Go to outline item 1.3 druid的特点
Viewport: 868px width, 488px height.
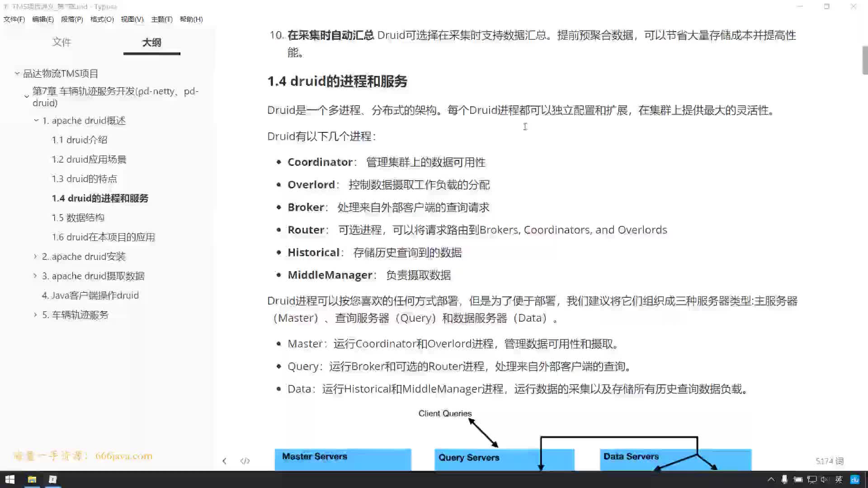tap(84, 179)
